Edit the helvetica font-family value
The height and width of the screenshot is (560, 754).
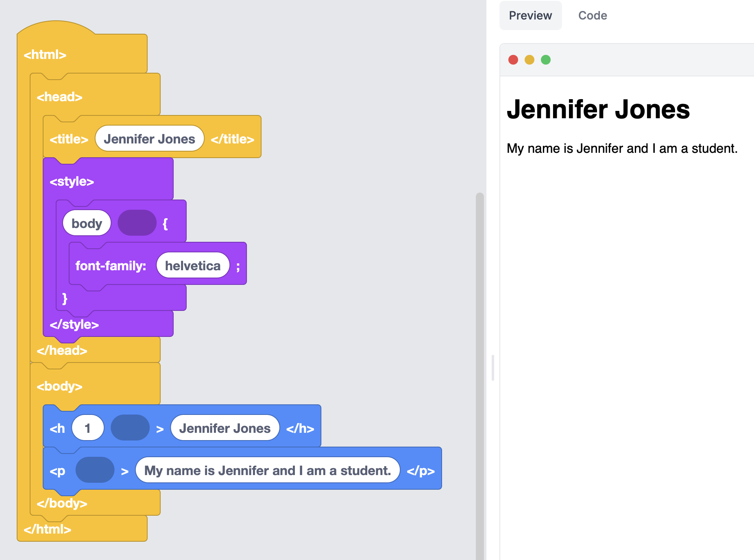click(x=193, y=266)
